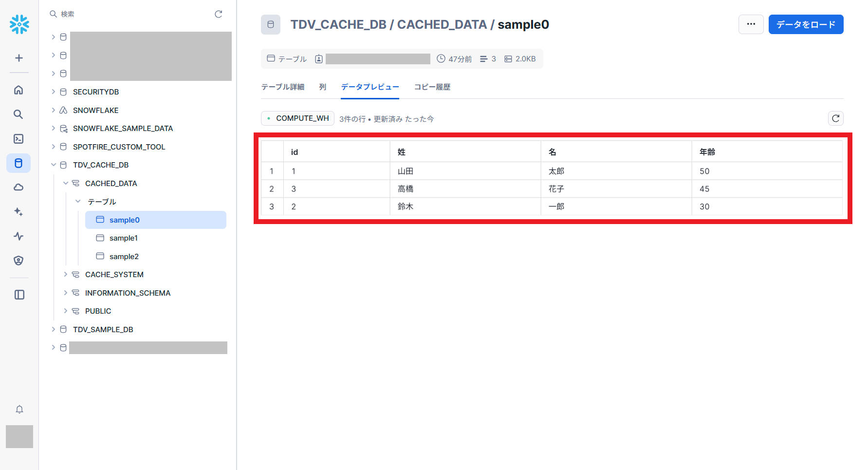Click the clock icon next to 47分前
The width and height of the screenshot is (868, 470).
tap(441, 58)
